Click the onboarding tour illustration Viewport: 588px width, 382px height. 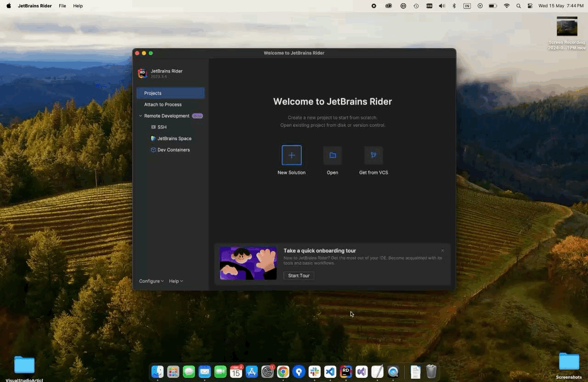[248, 263]
